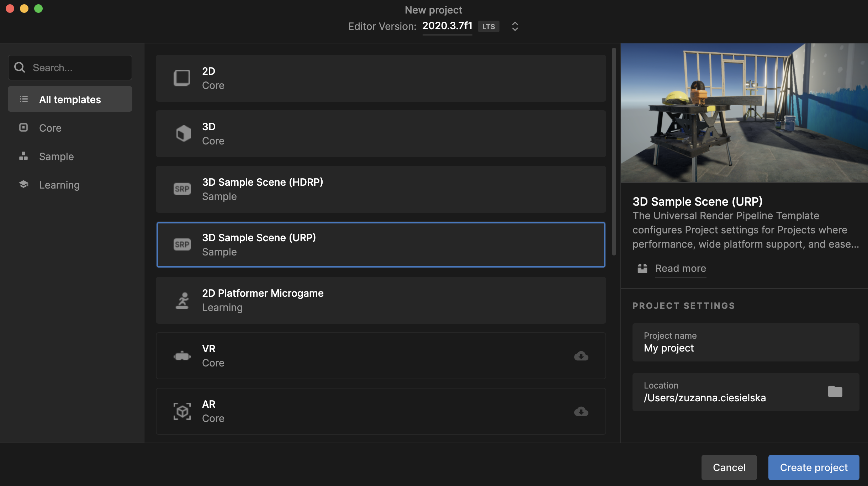Click the 2D Platformer Microgame runner icon

coord(182,300)
